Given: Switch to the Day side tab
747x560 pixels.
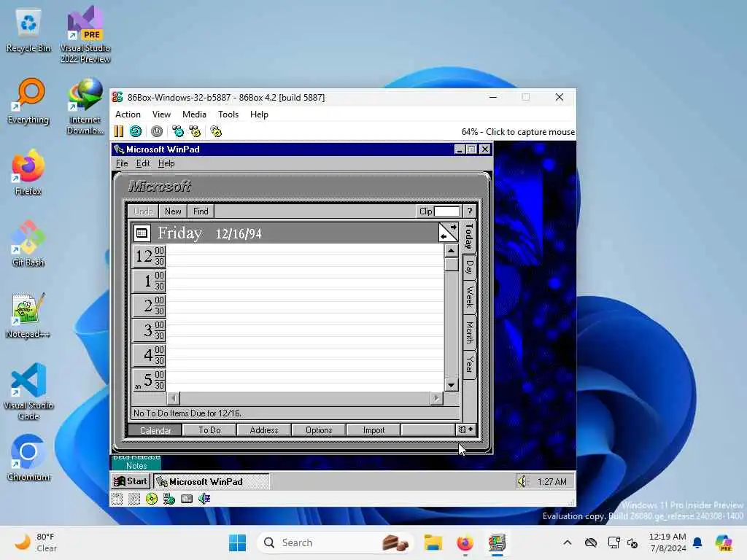Looking at the screenshot, I should click(469, 267).
